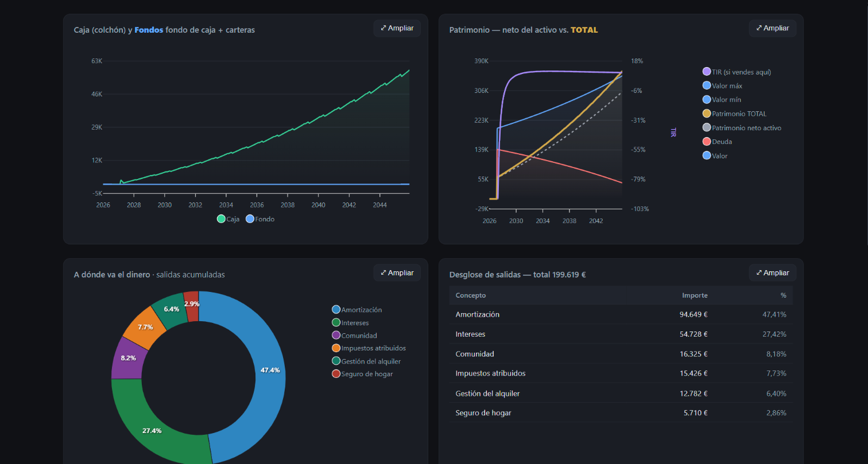Select the orange 7.7% donut segment
The height and width of the screenshot is (464, 868).
(145, 327)
